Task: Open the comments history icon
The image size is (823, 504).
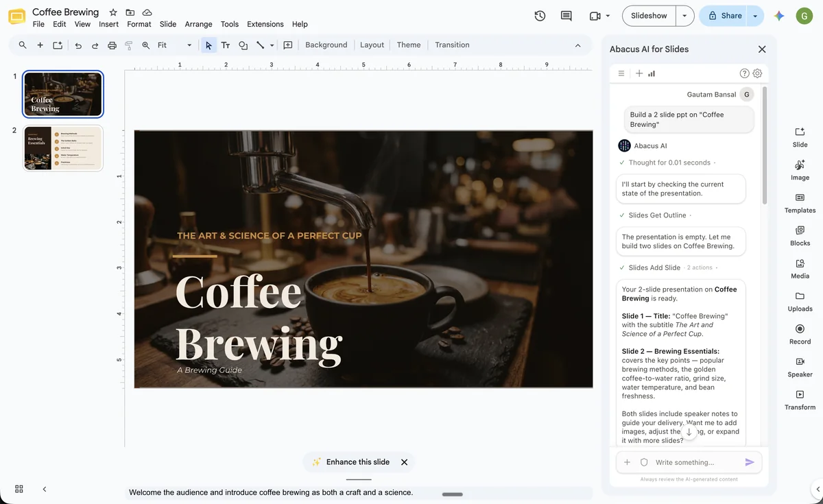Action: click(x=566, y=16)
